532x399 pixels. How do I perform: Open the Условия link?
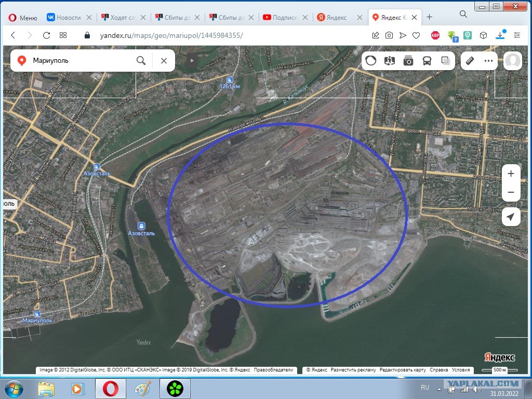pos(461,370)
